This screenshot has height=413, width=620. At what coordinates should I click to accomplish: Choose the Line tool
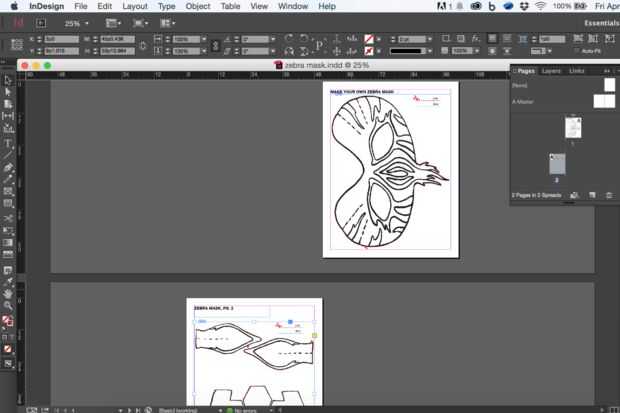(x=8, y=155)
